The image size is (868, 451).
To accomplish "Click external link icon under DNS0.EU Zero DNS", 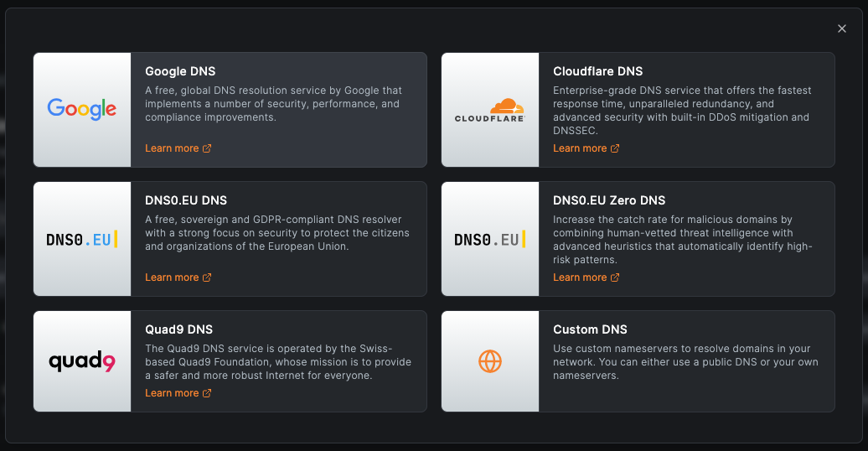I will 615,277.
